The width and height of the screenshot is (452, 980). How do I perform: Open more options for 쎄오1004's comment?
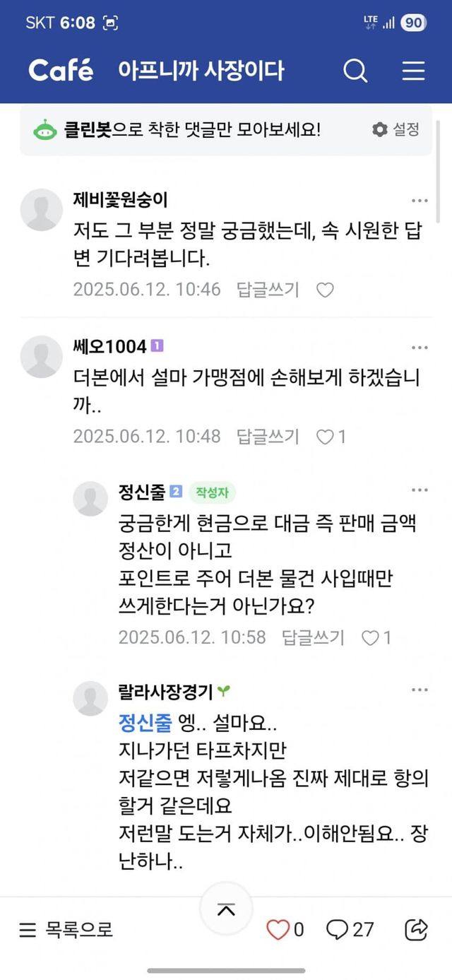(x=420, y=348)
